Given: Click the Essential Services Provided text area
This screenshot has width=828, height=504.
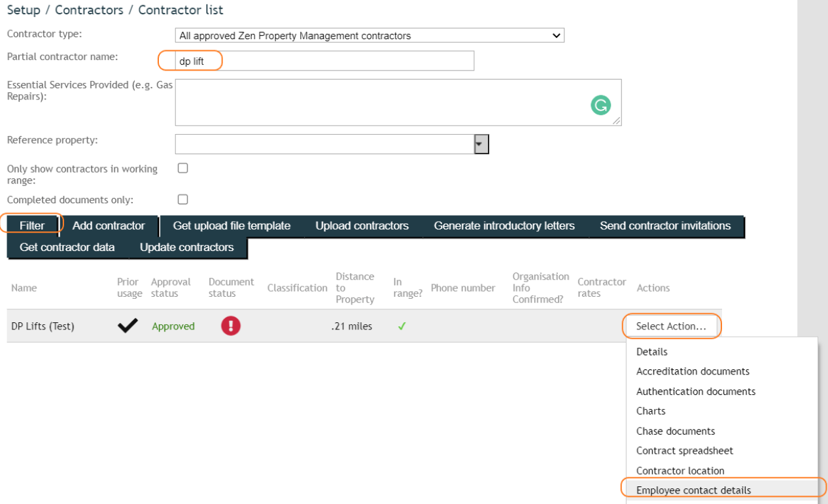Looking at the screenshot, I should (398, 103).
